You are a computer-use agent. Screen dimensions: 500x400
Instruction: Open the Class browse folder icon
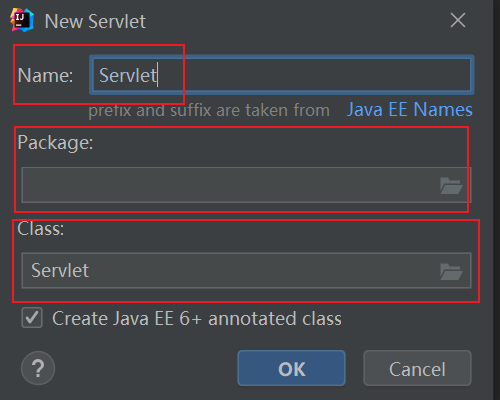pyautogui.click(x=451, y=271)
